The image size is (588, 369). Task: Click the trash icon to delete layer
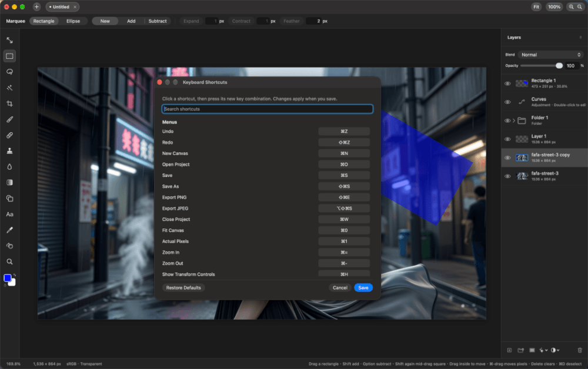coord(580,350)
